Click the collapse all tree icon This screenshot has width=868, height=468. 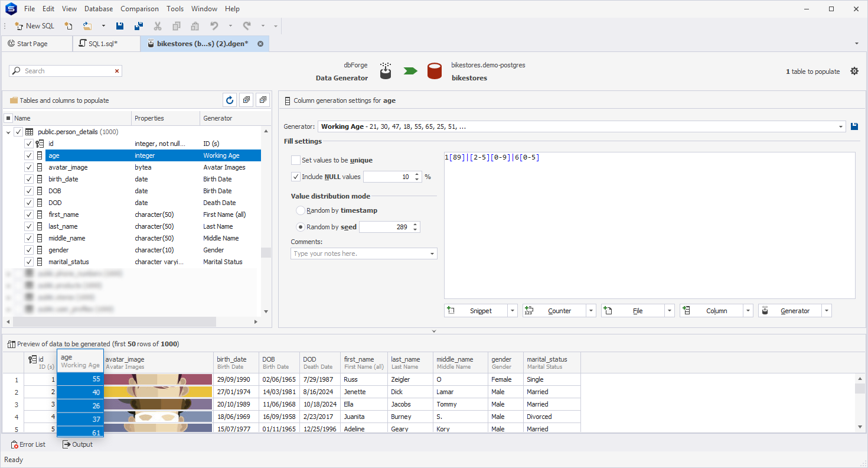pos(263,100)
